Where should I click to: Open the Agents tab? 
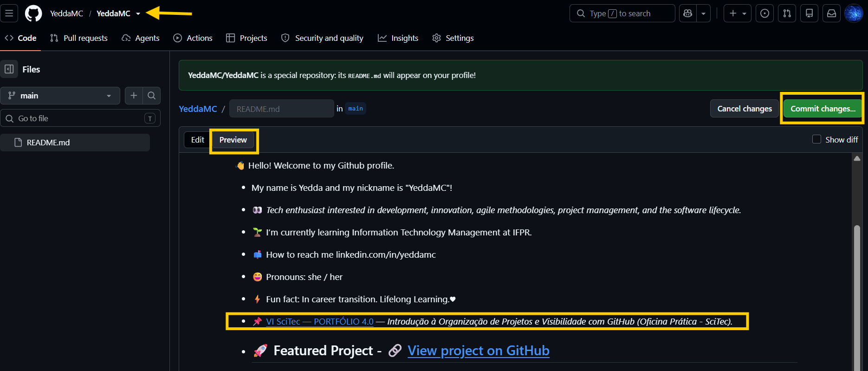[x=141, y=38]
